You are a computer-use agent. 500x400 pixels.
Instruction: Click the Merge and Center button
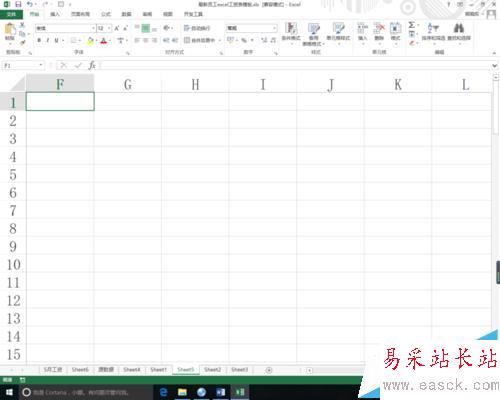[200, 40]
